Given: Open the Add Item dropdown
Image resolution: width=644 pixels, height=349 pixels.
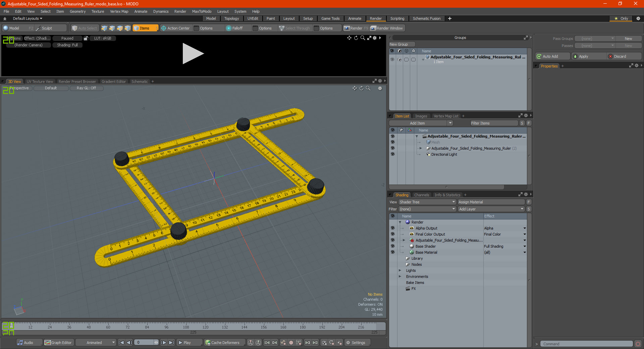Looking at the screenshot, I should click(x=421, y=123).
